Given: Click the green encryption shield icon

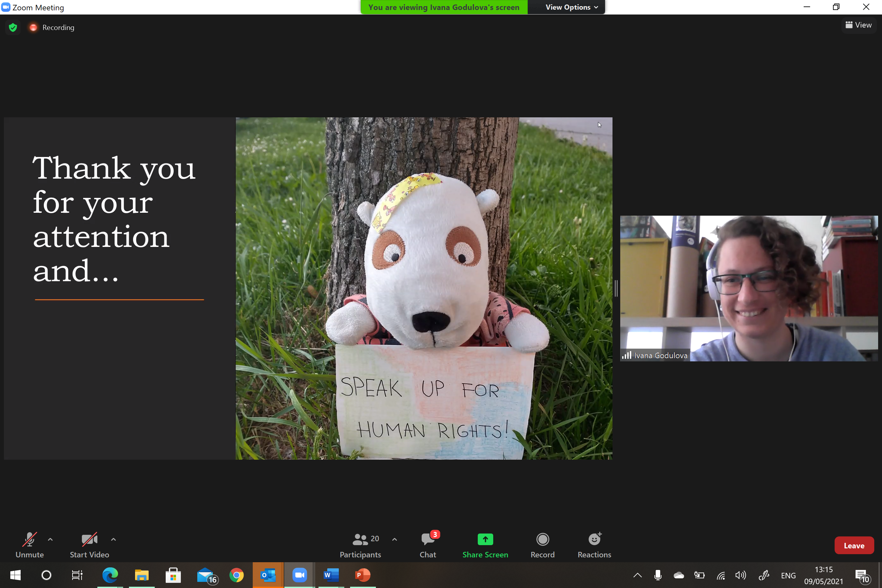Looking at the screenshot, I should tap(13, 27).
